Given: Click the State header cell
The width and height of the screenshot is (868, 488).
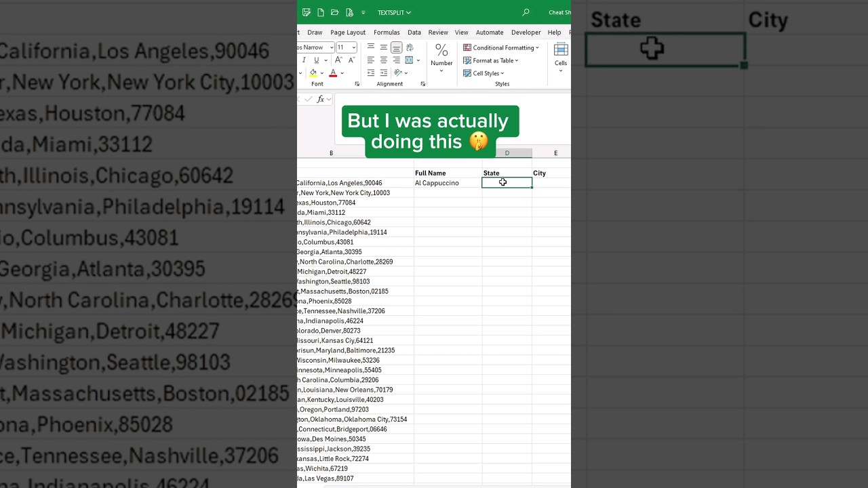Looking at the screenshot, I should point(507,173).
